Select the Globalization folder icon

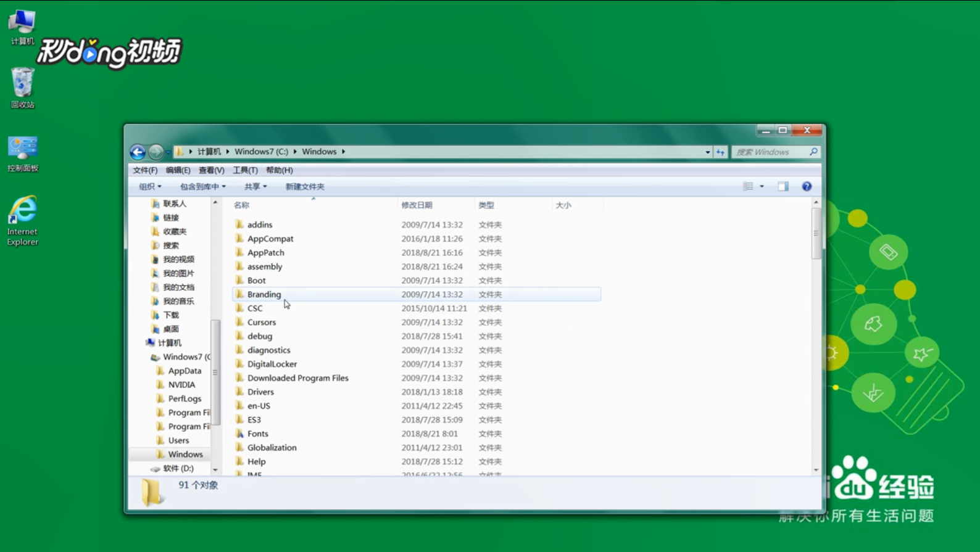(239, 448)
